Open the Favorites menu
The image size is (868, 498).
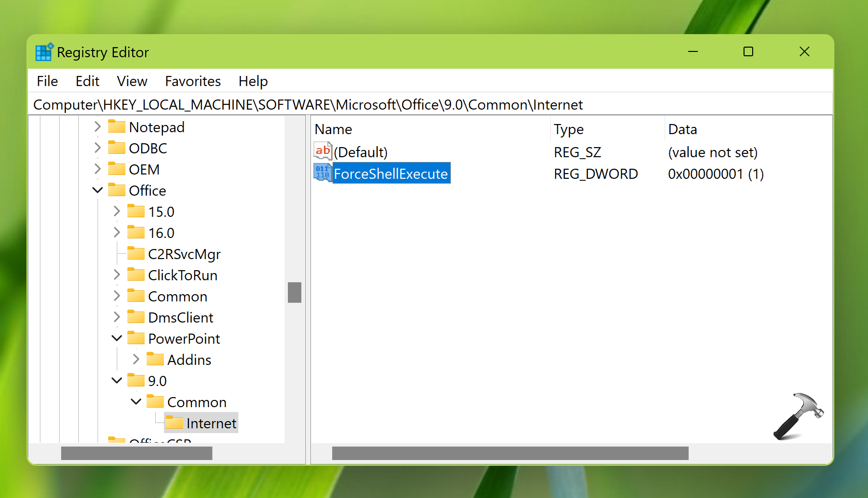point(193,81)
